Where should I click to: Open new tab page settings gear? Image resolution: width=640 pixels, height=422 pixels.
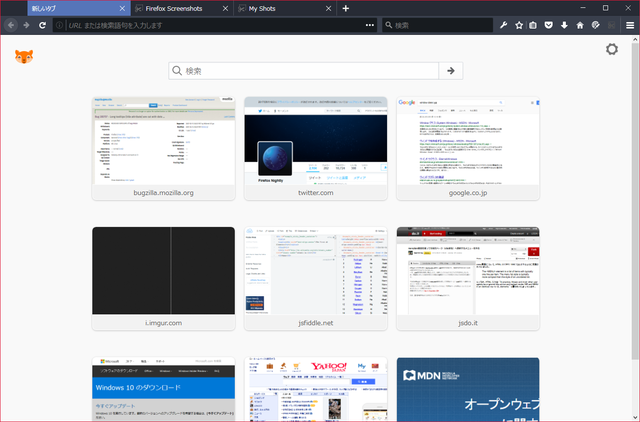pos(611,49)
